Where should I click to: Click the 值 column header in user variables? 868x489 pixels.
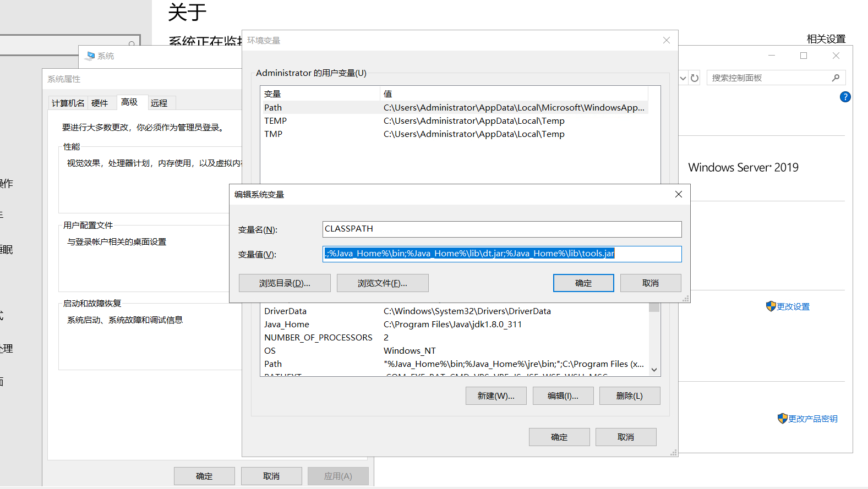[514, 94]
